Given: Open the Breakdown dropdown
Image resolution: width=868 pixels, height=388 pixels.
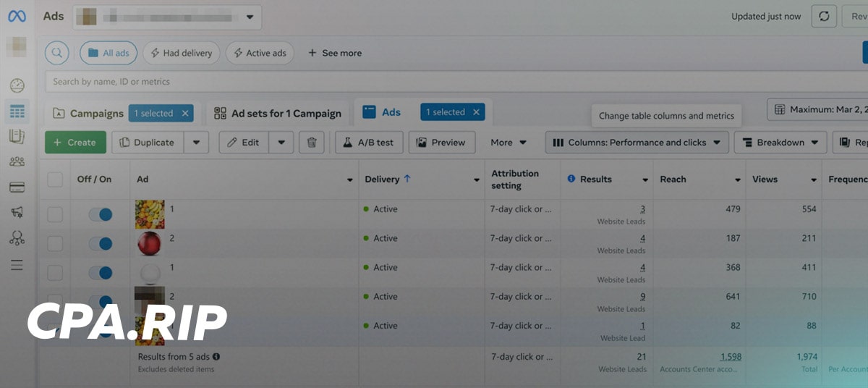Looking at the screenshot, I should point(780,143).
